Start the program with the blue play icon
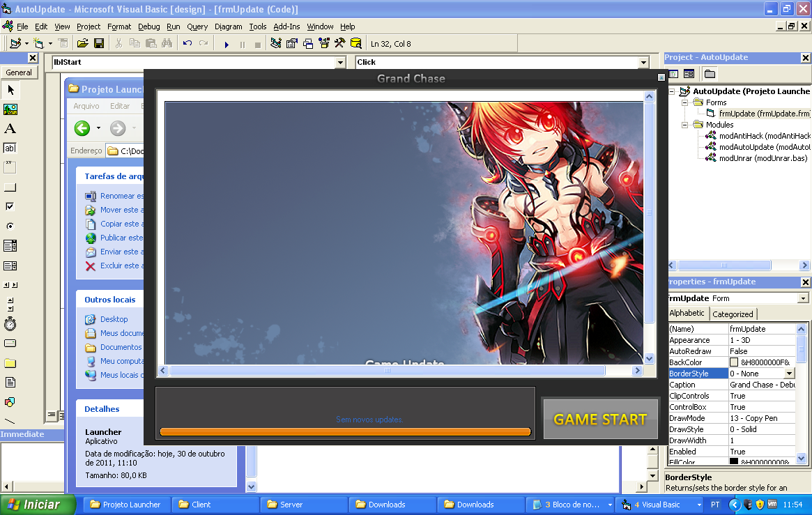 227,45
